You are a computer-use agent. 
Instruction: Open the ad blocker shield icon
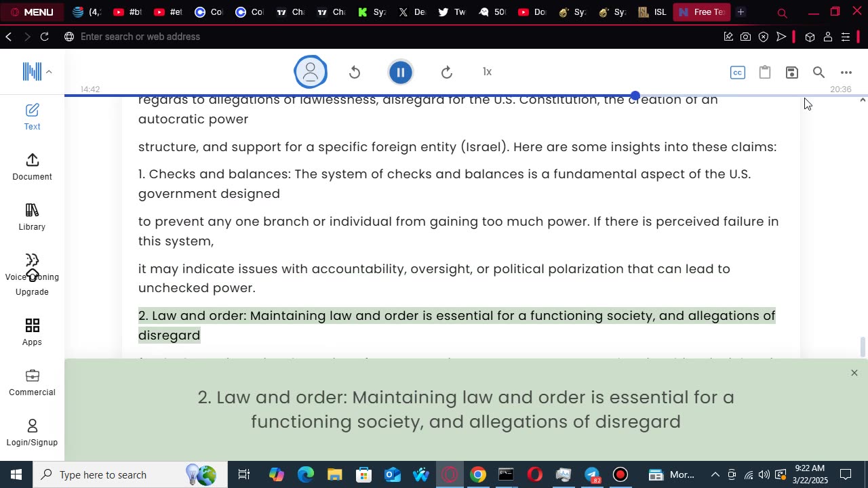[764, 37]
